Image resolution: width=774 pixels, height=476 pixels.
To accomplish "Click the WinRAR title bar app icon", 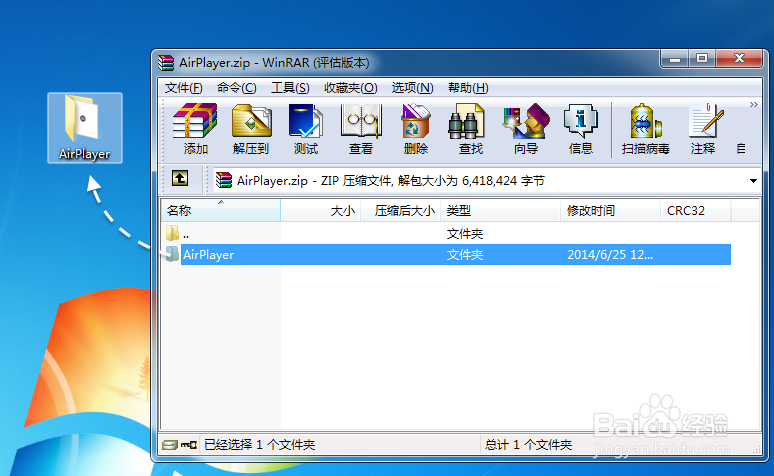I will click(x=166, y=63).
